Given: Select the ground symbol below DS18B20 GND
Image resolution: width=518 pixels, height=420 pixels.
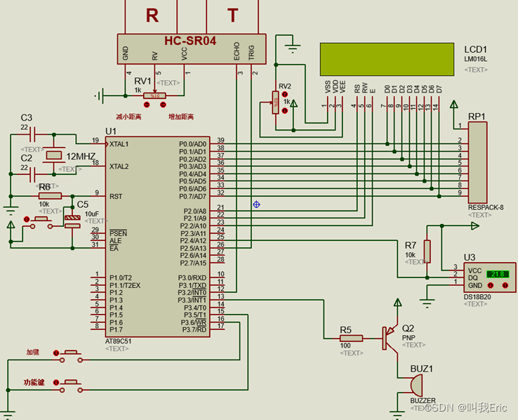Looking at the screenshot, I should click(x=427, y=303).
